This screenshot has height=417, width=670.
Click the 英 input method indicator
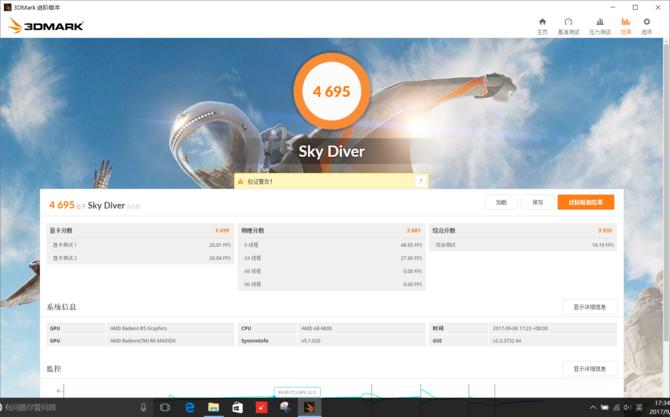639,408
